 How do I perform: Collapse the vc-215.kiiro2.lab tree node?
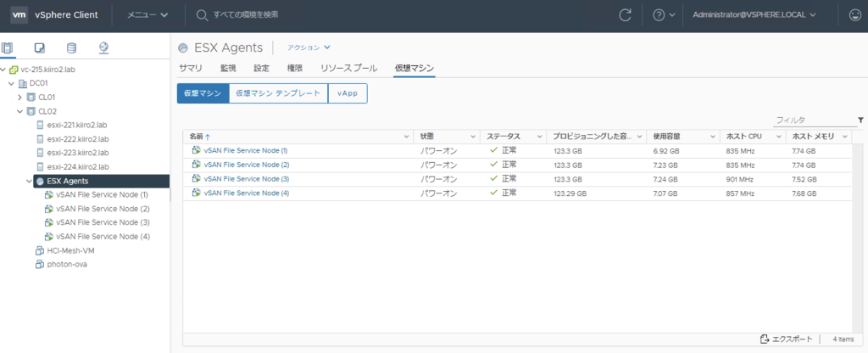[x=4, y=70]
